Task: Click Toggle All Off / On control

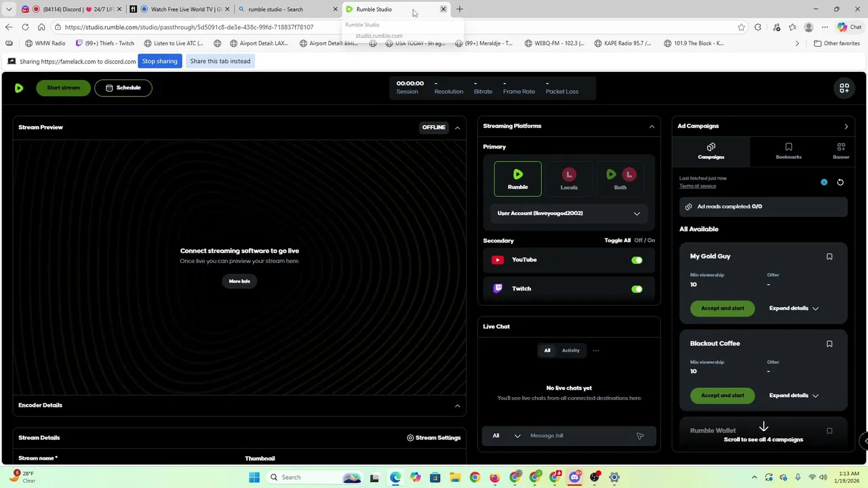Action: tap(629, 241)
